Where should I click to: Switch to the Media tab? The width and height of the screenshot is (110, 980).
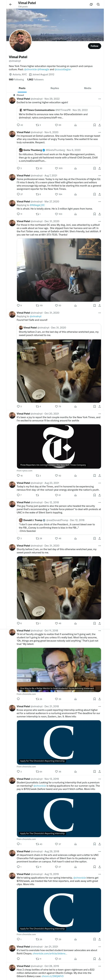coord(88,88)
